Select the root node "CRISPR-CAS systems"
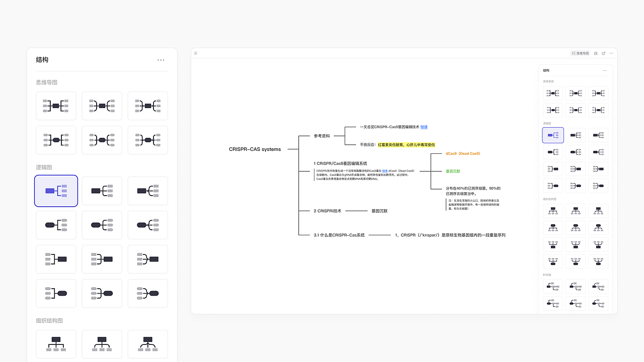 pyautogui.click(x=255, y=149)
